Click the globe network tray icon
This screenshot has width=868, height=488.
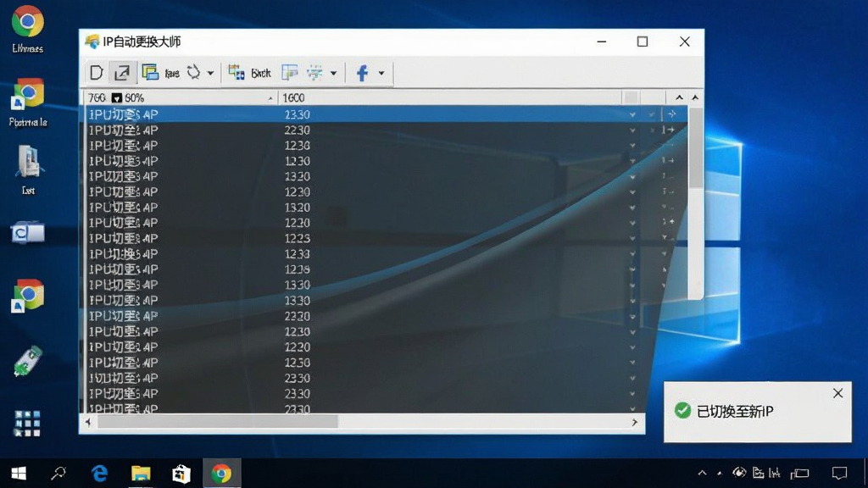point(739,473)
